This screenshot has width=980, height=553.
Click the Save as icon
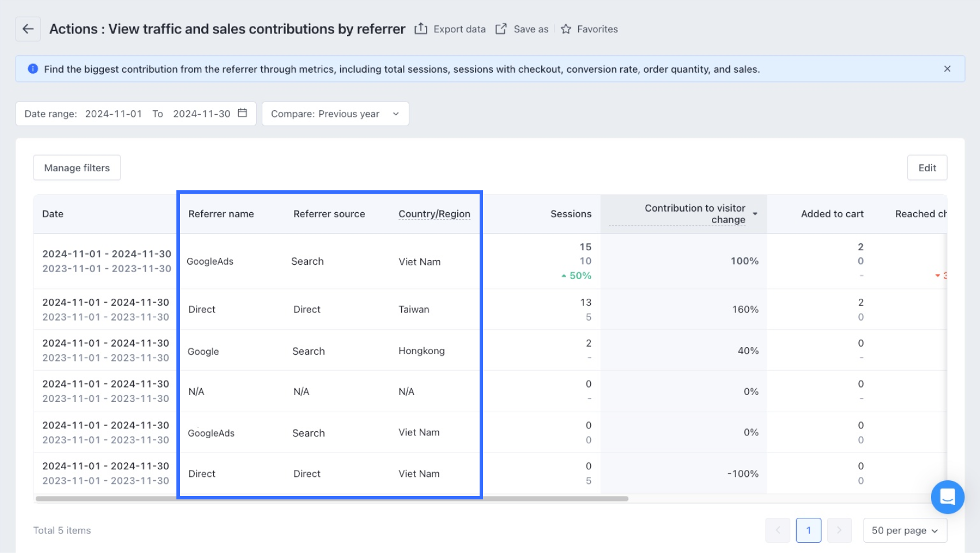(x=501, y=29)
